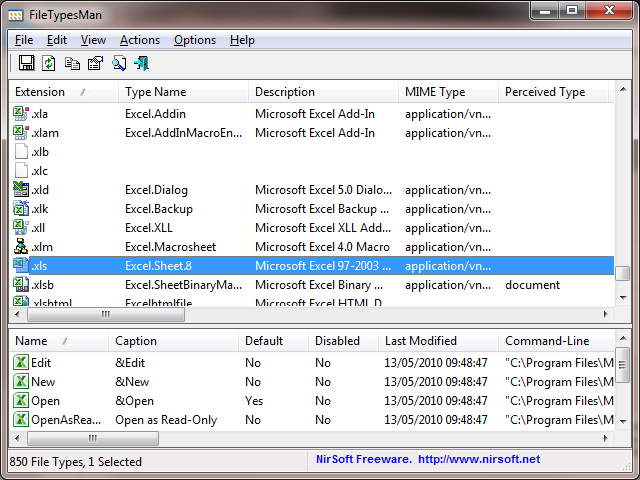Click the file types vertical scrollbar thumb
This screenshot has width=640, height=480.
pos(623,273)
